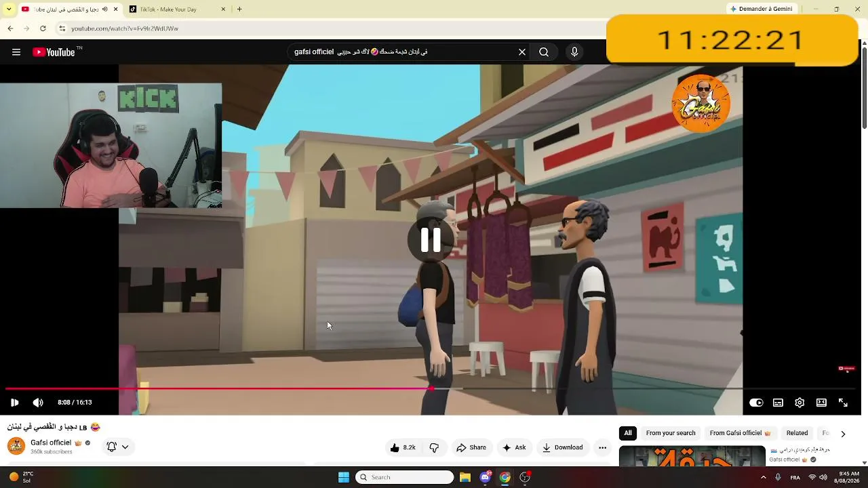The height and width of the screenshot is (488, 868).
Task: Click the Gafsi officiel channel watermark in video
Action: (701, 102)
